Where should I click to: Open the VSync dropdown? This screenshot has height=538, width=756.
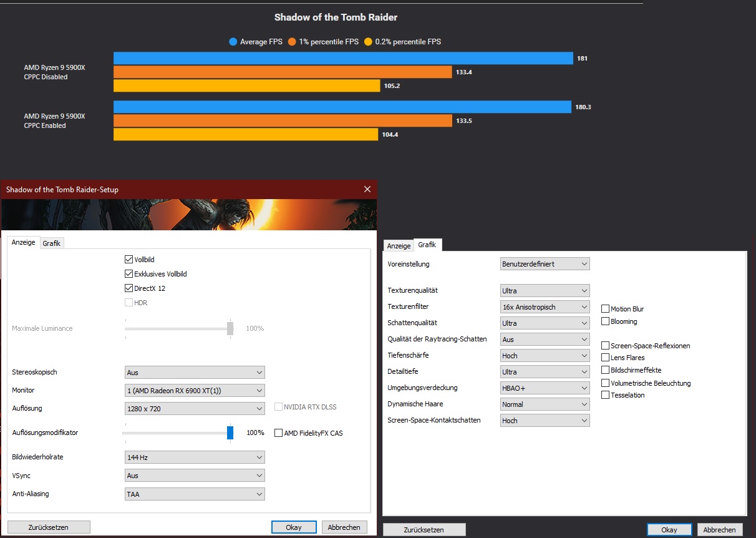click(195, 476)
